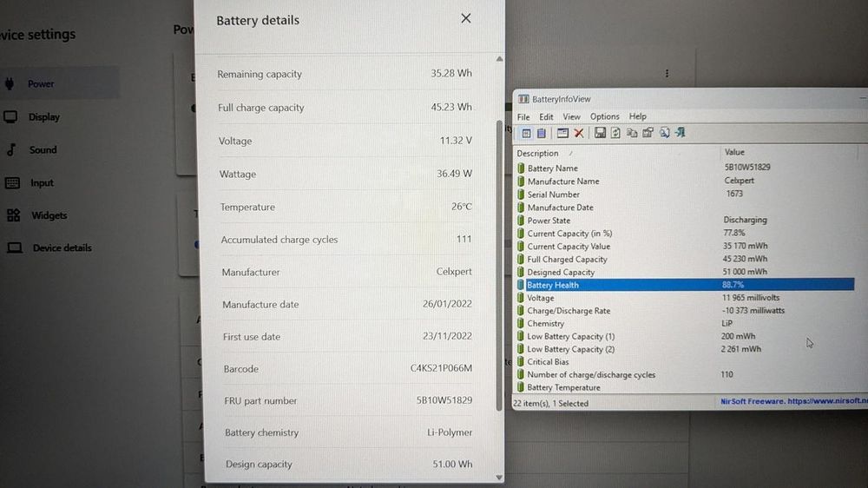Click the red X clear log icon
Viewport: 868px width, 488px height.
coord(579,133)
